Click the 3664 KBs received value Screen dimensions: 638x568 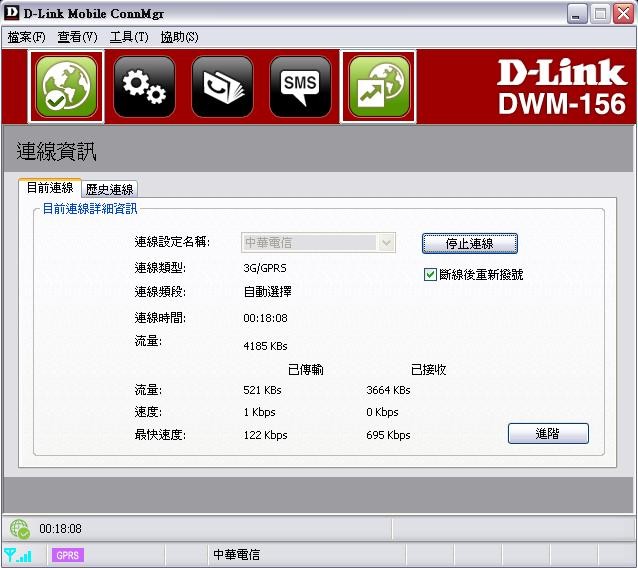(x=388, y=390)
